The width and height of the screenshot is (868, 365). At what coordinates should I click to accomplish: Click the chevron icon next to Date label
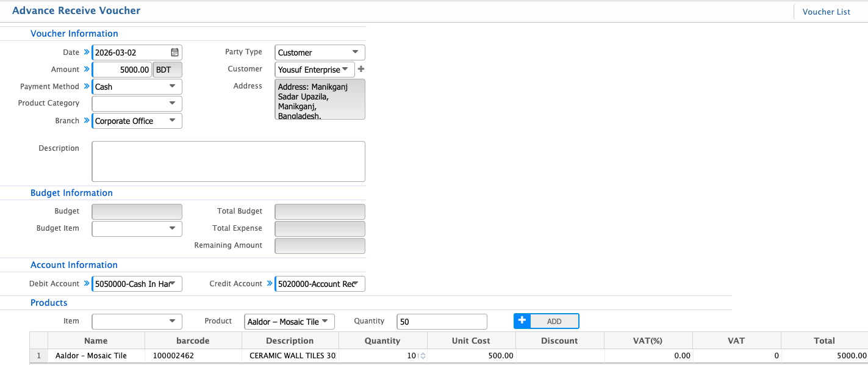pos(87,52)
